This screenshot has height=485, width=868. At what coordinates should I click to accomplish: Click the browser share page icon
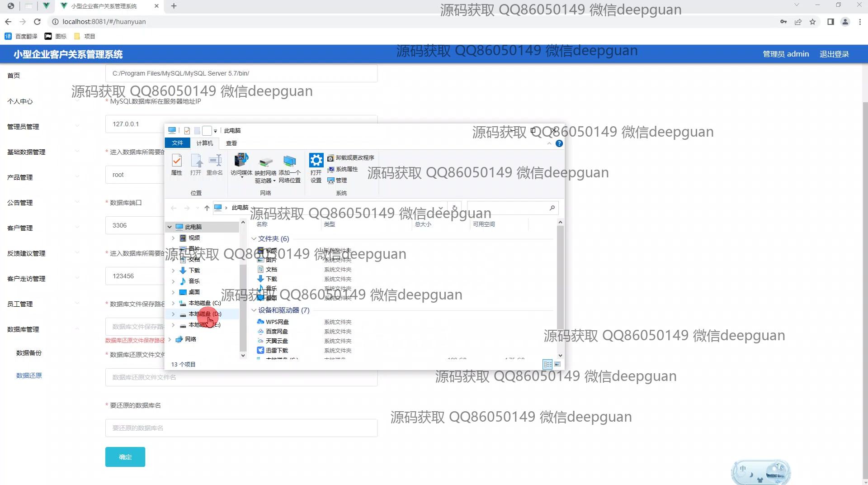coord(798,22)
